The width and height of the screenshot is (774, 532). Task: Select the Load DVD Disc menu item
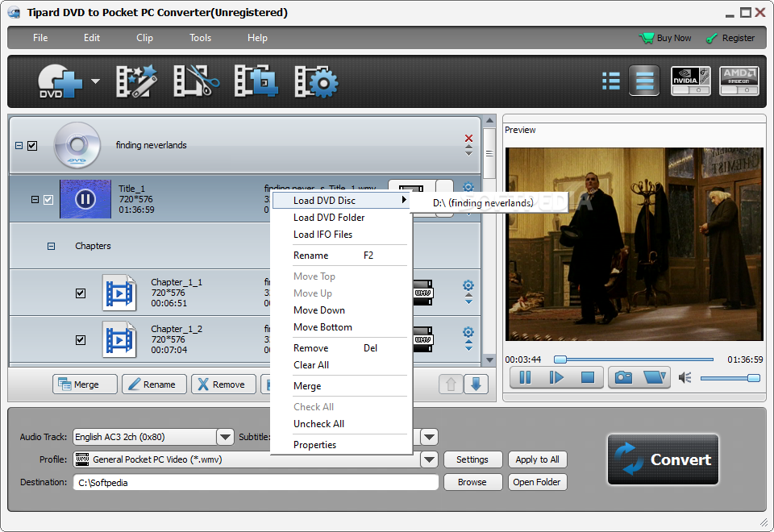(x=341, y=201)
